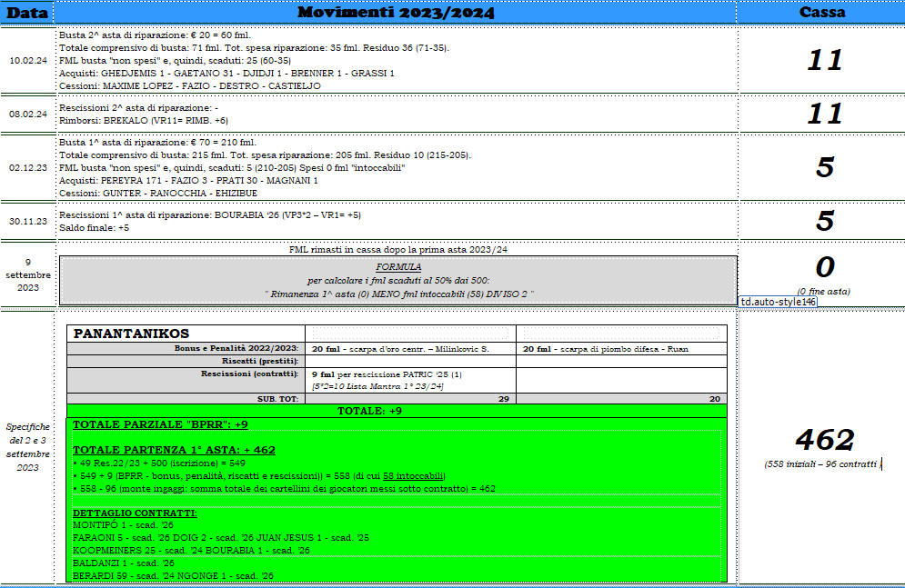
Task: Click 'DETTAGLIO CONTRATTI:' heading
Action: tap(135, 513)
